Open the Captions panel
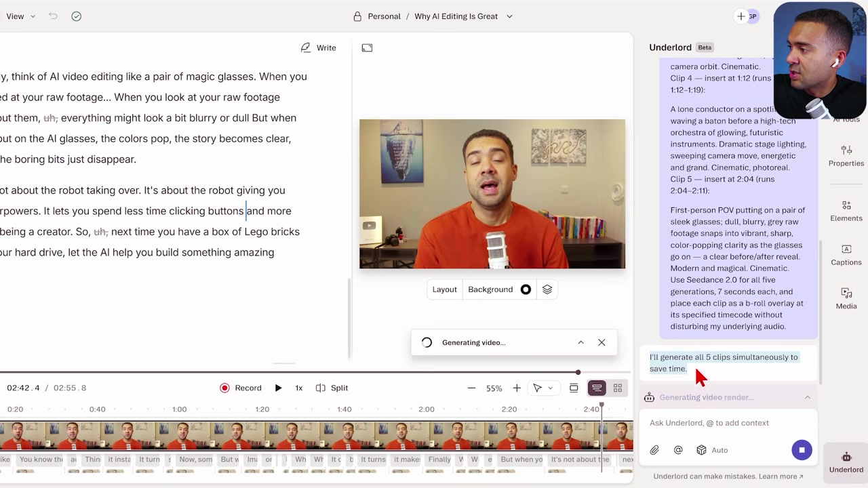 pyautogui.click(x=846, y=255)
